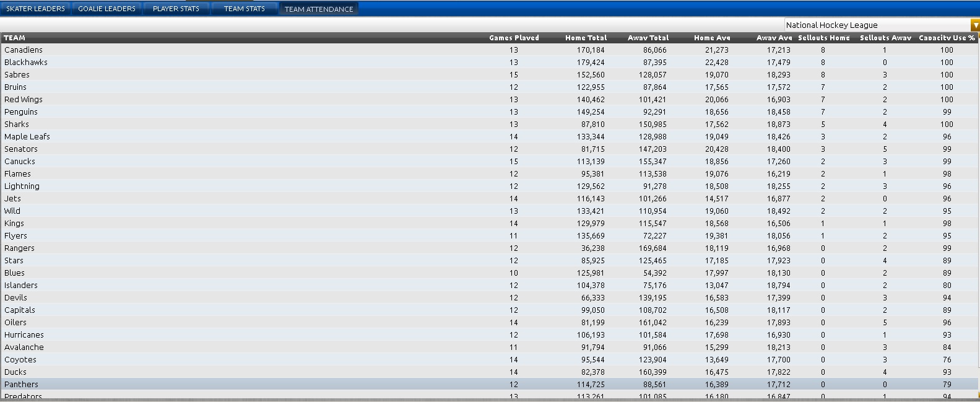Sort by Home Total column
980x402 pixels.
[x=586, y=38]
